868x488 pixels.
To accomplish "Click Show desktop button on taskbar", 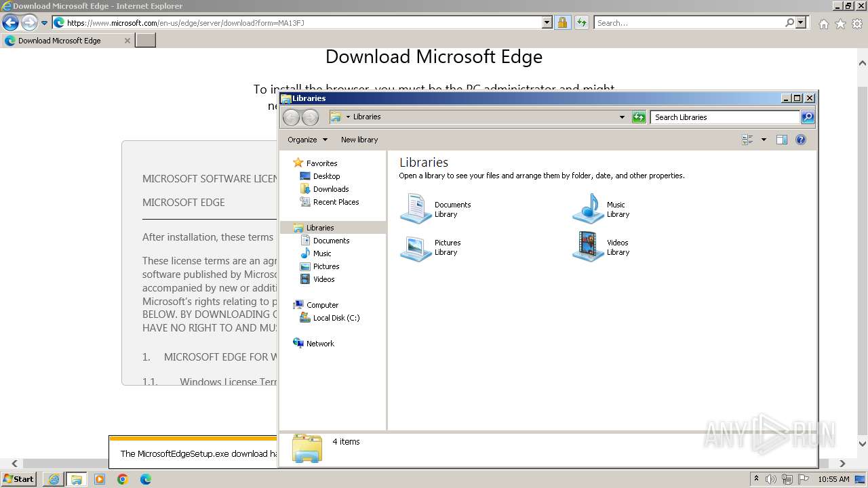I will coord(861,479).
